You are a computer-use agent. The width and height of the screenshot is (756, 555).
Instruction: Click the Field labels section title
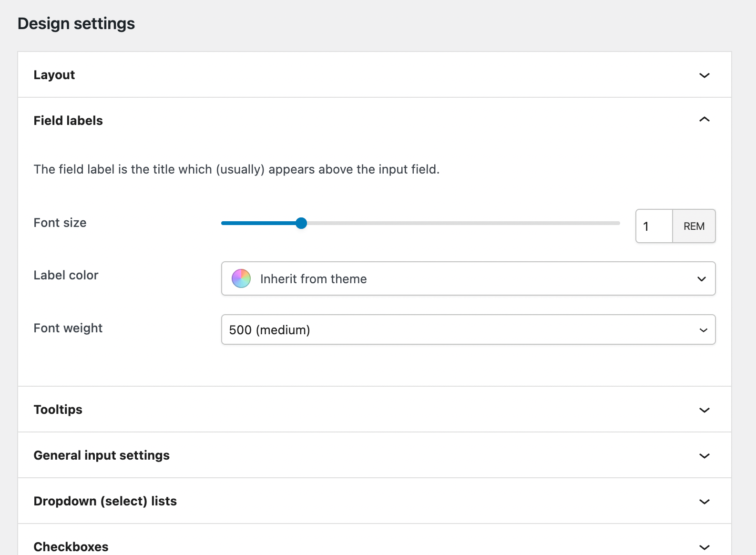click(68, 121)
